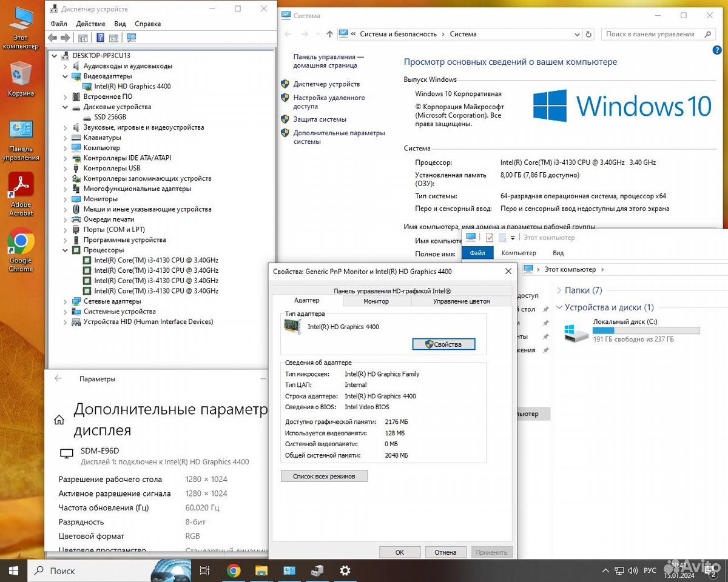
Task: Collapse Дисковые устройства node
Action: point(65,107)
